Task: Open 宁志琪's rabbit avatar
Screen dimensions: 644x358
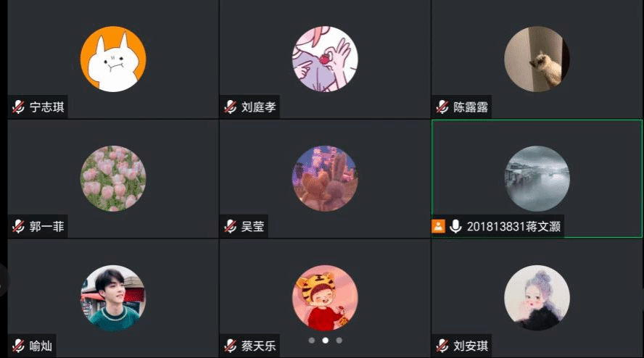Action: [x=113, y=59]
